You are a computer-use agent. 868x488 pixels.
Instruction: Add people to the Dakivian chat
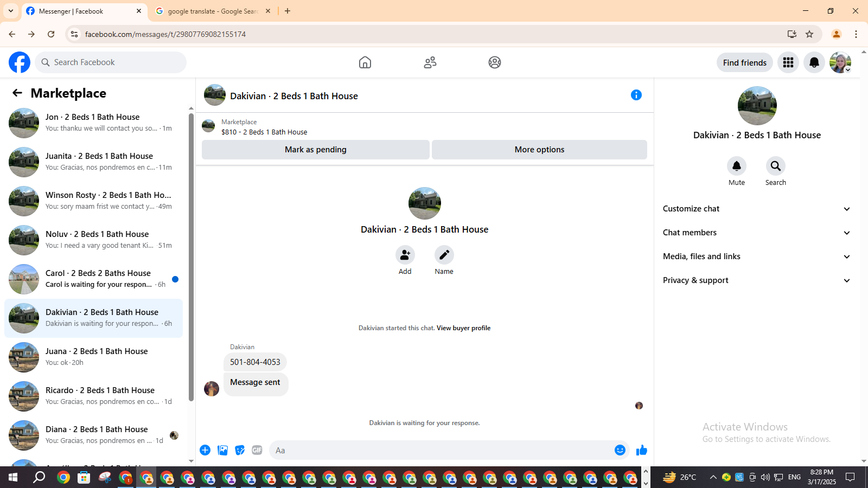click(x=405, y=255)
